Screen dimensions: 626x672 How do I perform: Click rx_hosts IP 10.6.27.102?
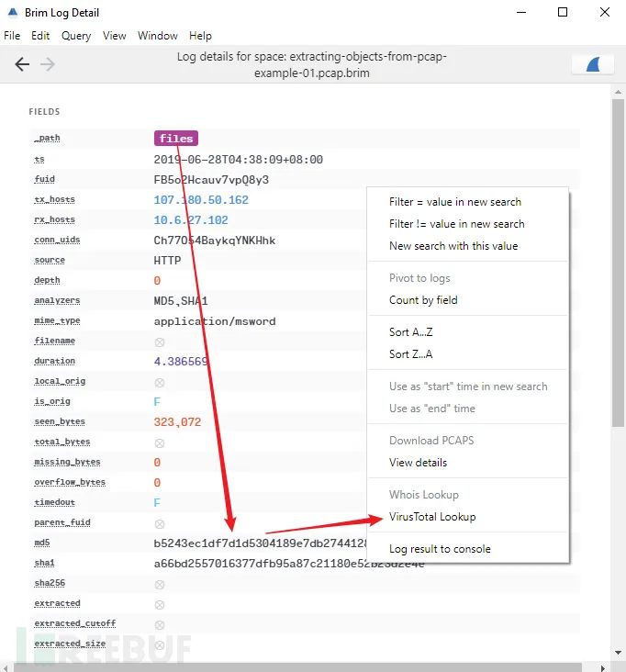(191, 219)
